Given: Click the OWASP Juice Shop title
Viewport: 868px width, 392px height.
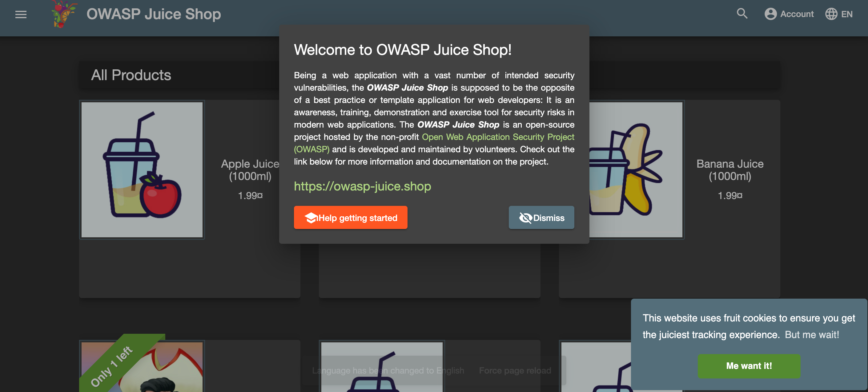Looking at the screenshot, I should click(154, 14).
